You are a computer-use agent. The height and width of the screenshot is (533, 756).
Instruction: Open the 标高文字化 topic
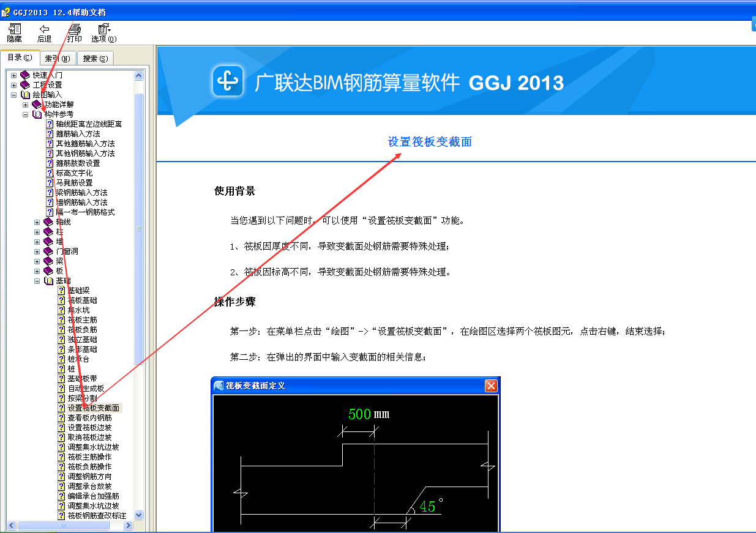[74, 173]
